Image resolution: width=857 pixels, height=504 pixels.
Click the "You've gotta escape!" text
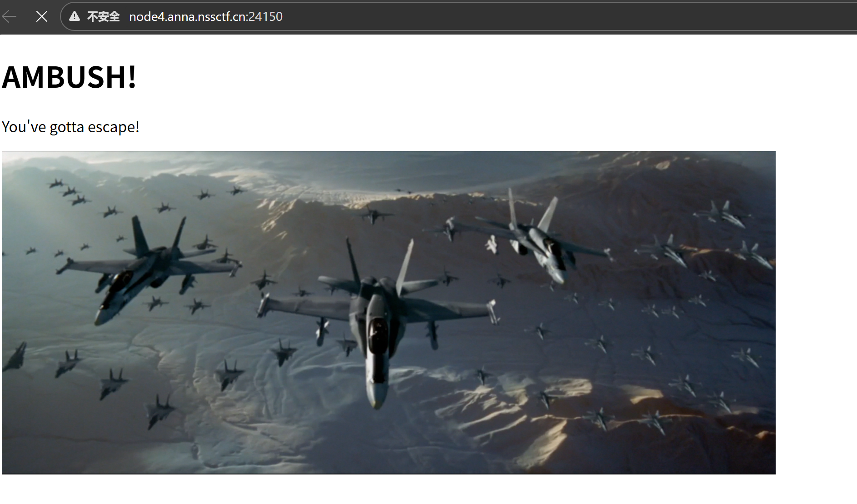71,127
